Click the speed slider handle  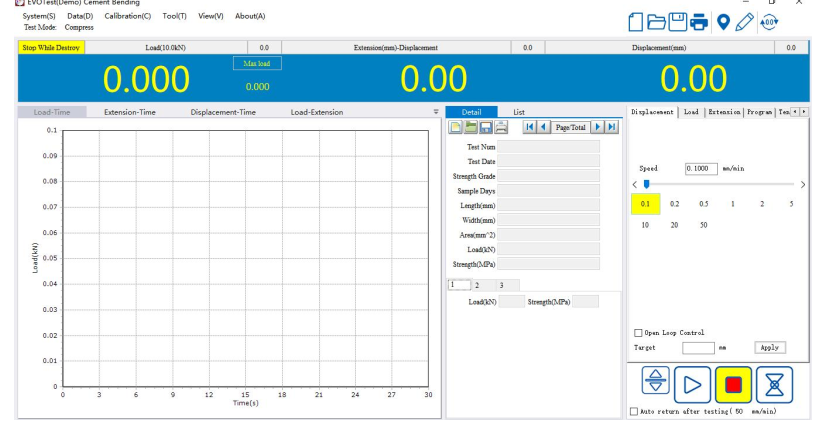coord(646,184)
